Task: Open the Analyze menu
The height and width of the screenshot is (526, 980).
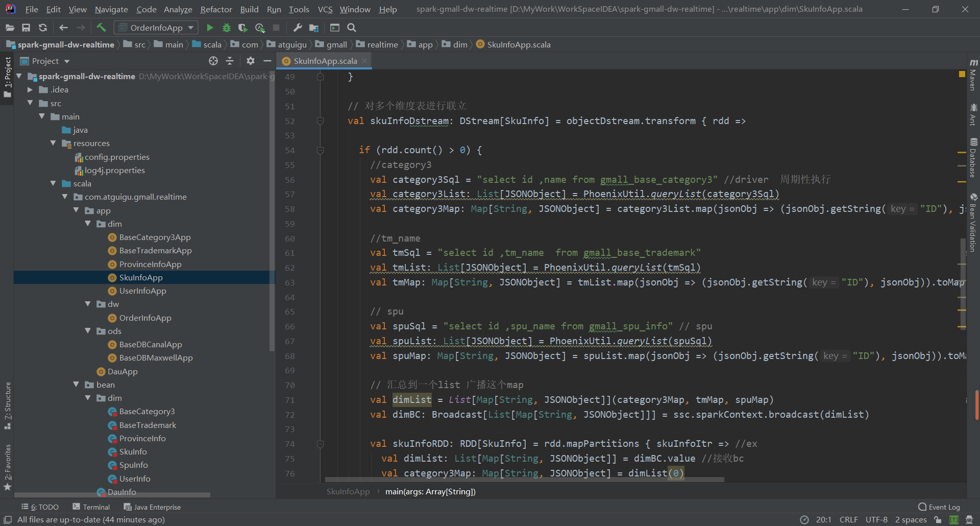Action: click(178, 9)
